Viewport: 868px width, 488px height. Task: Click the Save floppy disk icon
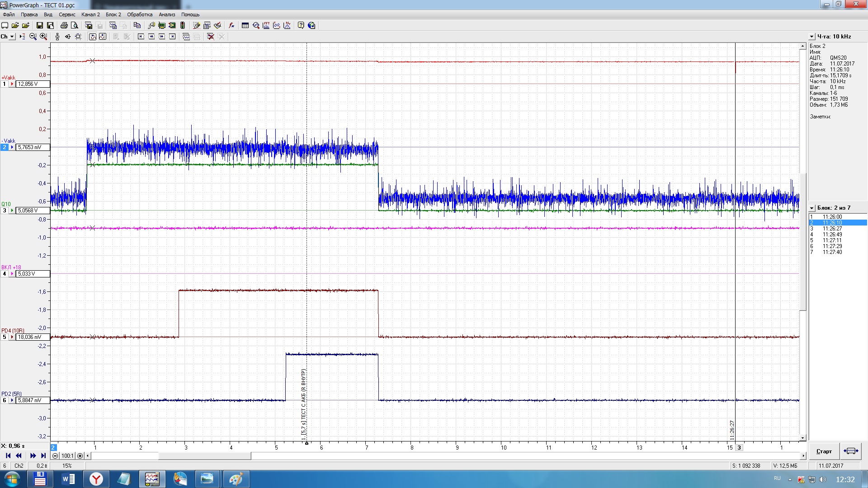(x=40, y=26)
